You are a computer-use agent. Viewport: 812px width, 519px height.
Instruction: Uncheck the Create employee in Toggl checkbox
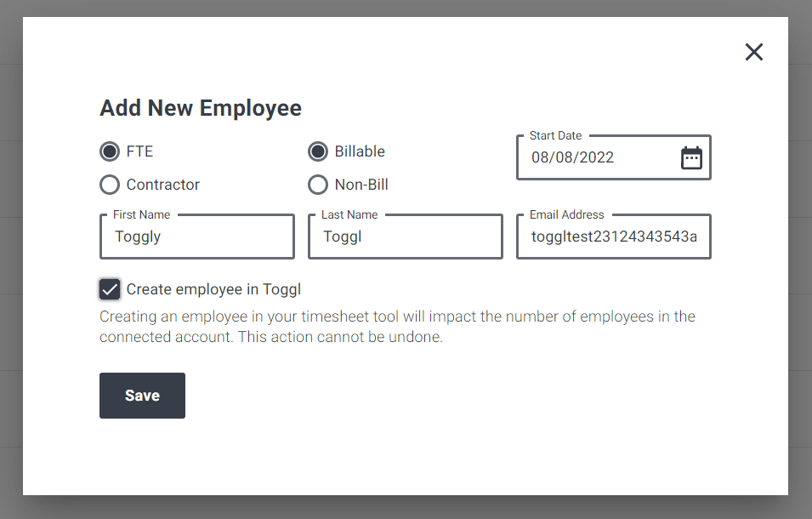point(110,289)
